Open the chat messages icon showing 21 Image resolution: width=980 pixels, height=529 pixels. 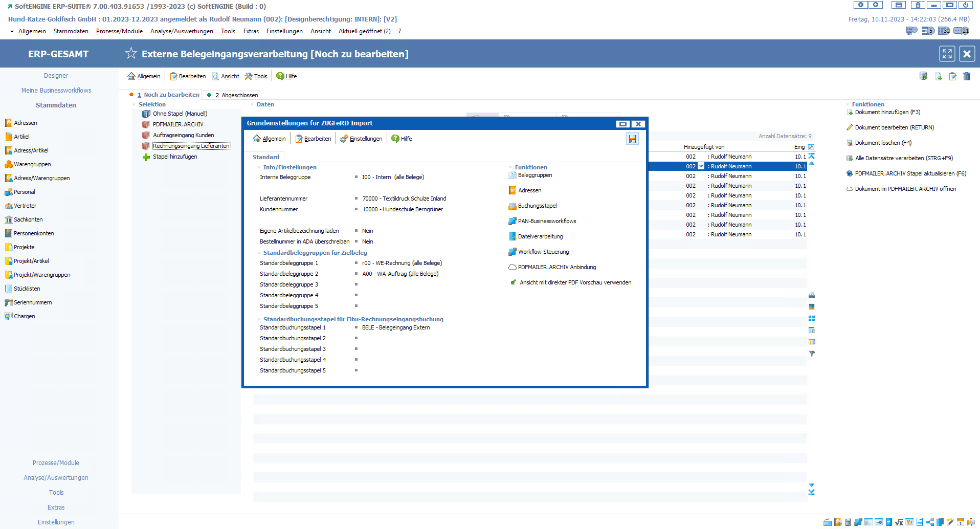click(961, 31)
